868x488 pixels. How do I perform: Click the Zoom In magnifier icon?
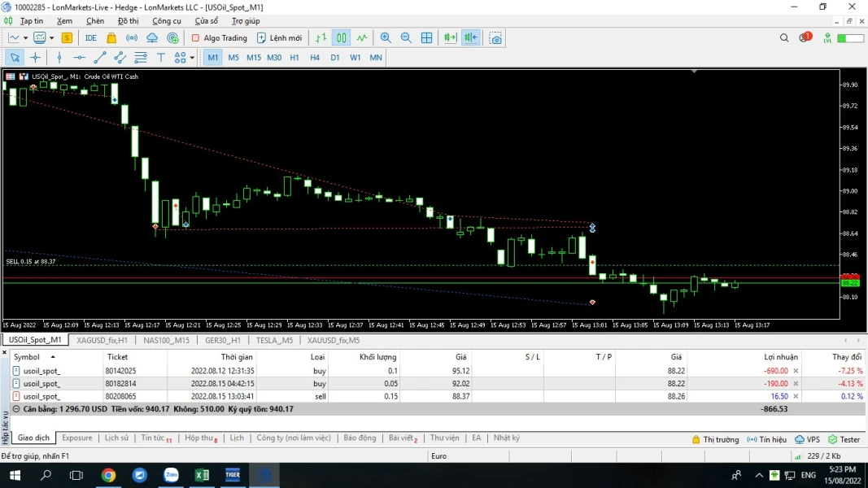(x=386, y=38)
